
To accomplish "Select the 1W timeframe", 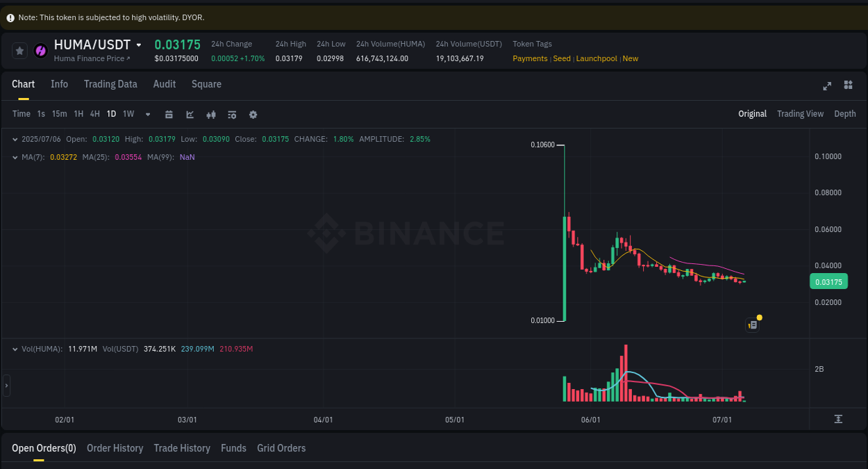I will [x=128, y=113].
